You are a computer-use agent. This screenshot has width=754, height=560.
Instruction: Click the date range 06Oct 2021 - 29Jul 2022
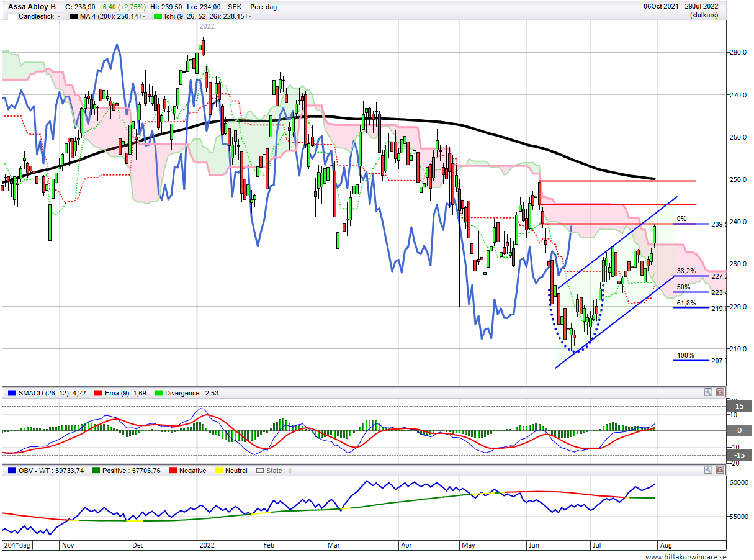click(681, 7)
